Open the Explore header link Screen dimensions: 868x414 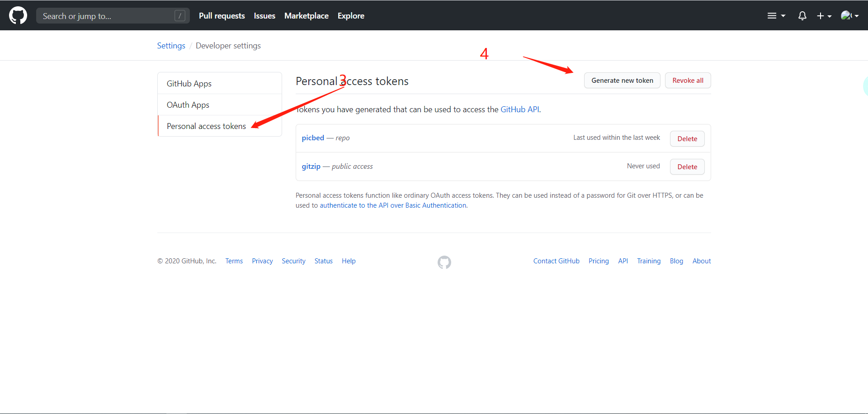pos(351,16)
